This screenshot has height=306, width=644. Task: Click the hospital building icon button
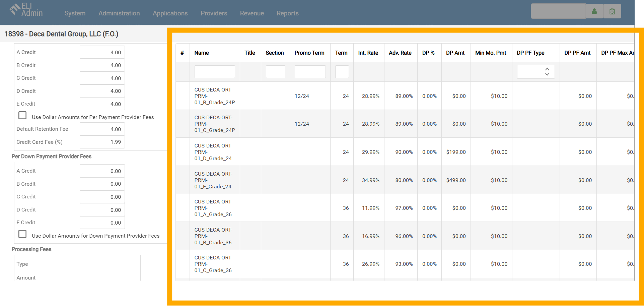pyautogui.click(x=612, y=11)
